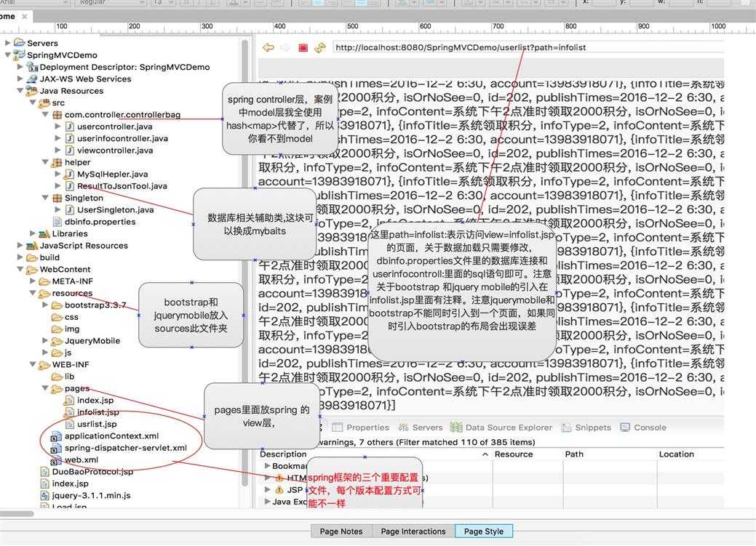Click the spring-dispatcher-servlet.xml file icon

point(56,449)
